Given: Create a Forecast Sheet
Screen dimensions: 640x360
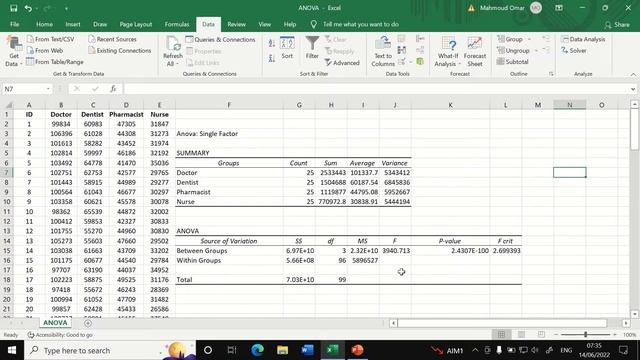Looking at the screenshot, I should pyautogui.click(x=475, y=51).
